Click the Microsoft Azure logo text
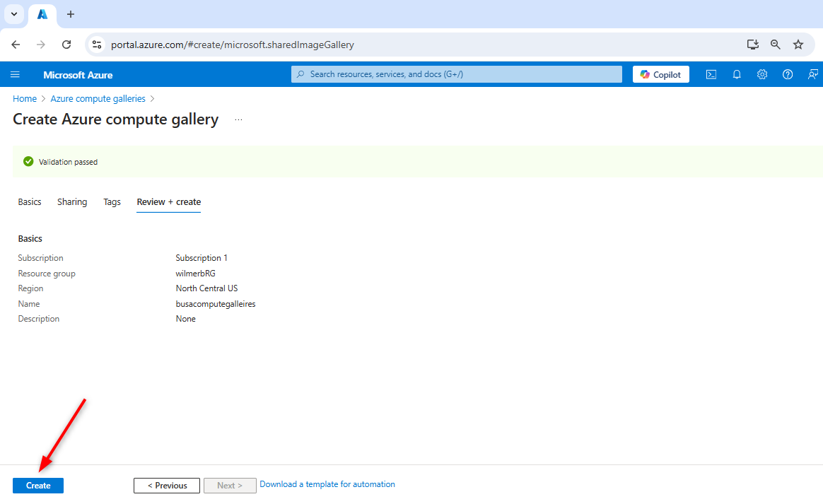The width and height of the screenshot is (823, 504). [78, 75]
